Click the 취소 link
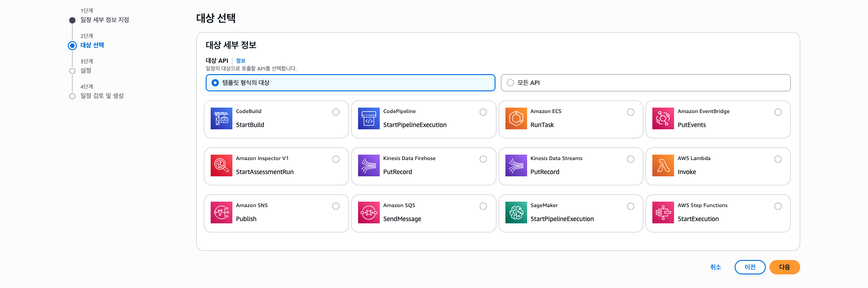Screen dimensions: 868x288 tap(715, 267)
